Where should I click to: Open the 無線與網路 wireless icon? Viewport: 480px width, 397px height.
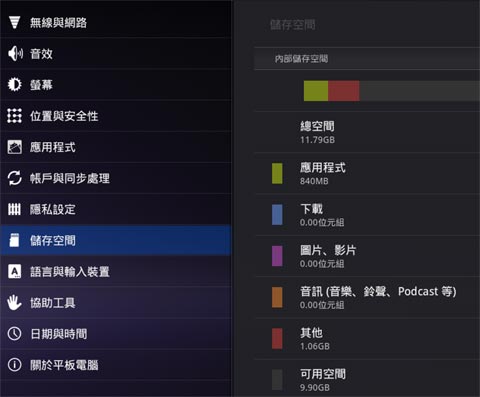click(x=14, y=23)
